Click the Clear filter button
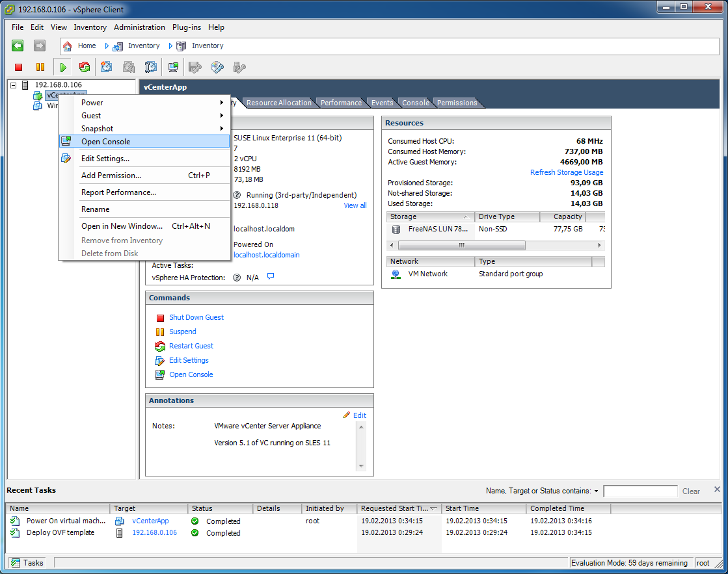Screen dimensions: 728x574 pos(691,491)
